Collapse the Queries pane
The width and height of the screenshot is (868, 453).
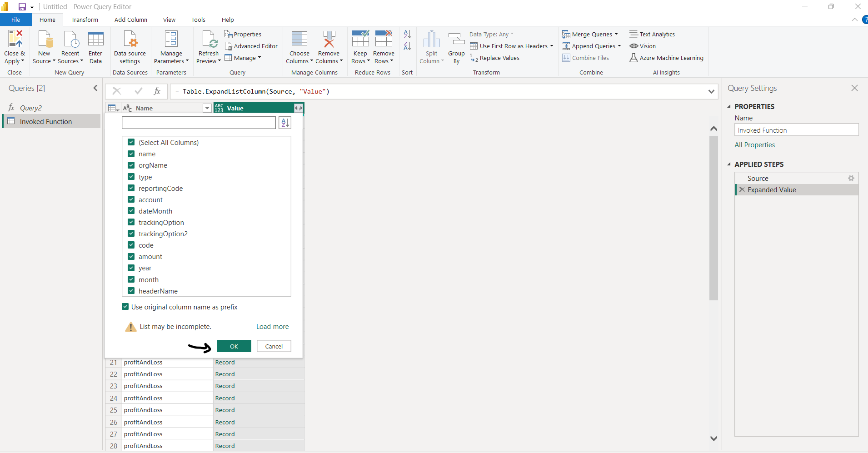pyautogui.click(x=95, y=88)
